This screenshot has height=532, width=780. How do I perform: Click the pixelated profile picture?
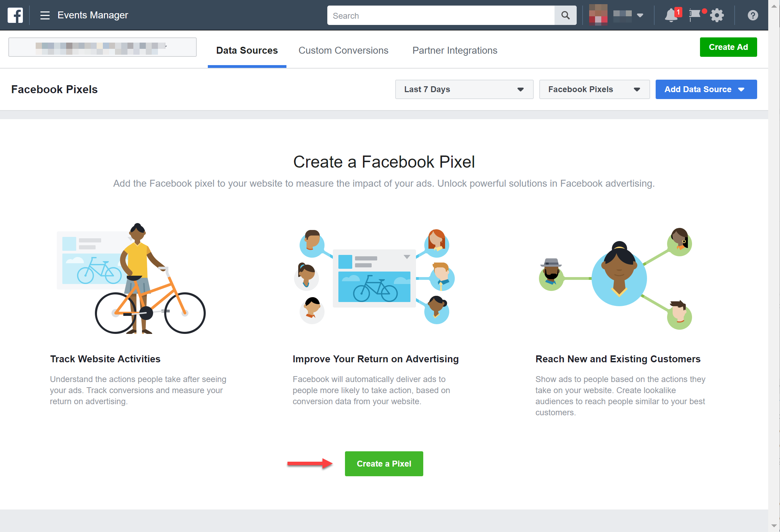tap(598, 15)
